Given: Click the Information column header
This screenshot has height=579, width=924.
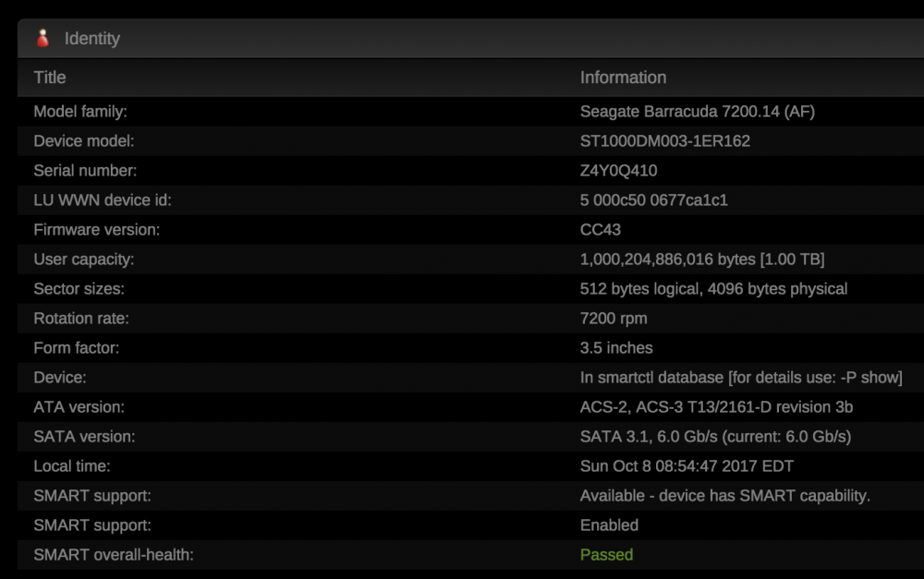Looking at the screenshot, I should point(623,78).
